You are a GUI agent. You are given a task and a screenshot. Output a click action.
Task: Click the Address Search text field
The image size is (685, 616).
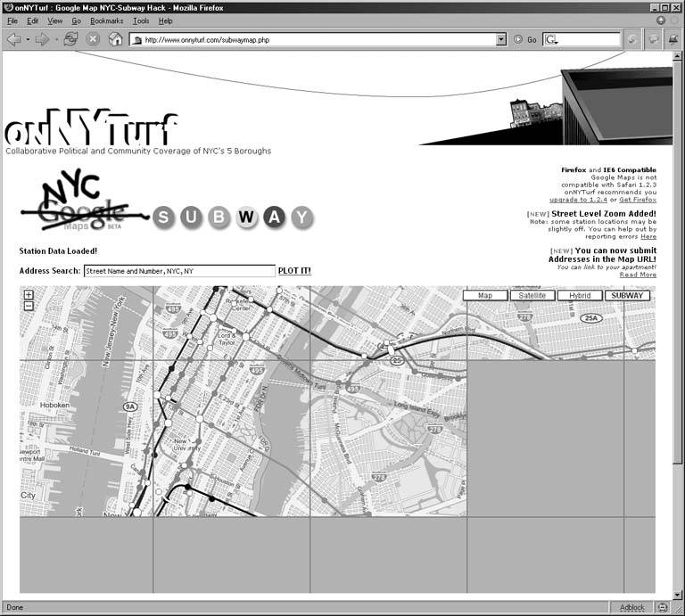click(x=179, y=271)
